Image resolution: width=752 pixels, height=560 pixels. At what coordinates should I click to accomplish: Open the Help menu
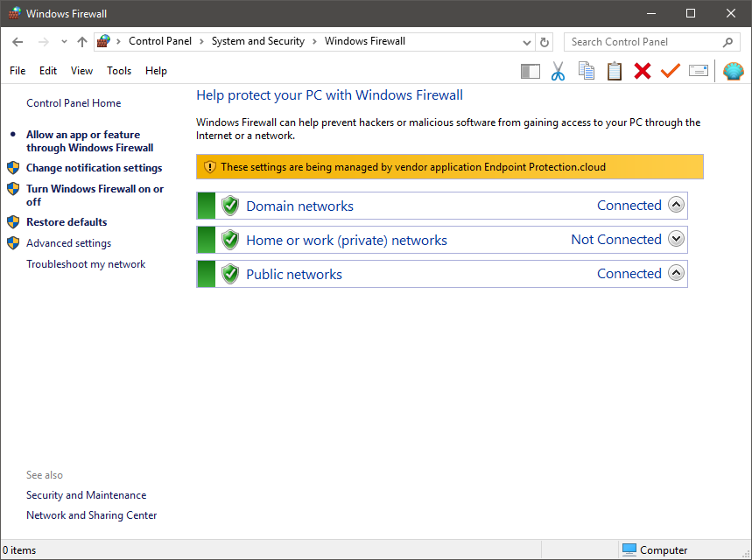[156, 71]
